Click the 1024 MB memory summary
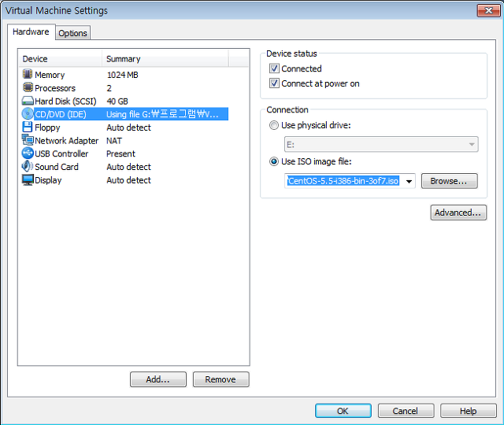This screenshot has width=504, height=425. (123, 75)
